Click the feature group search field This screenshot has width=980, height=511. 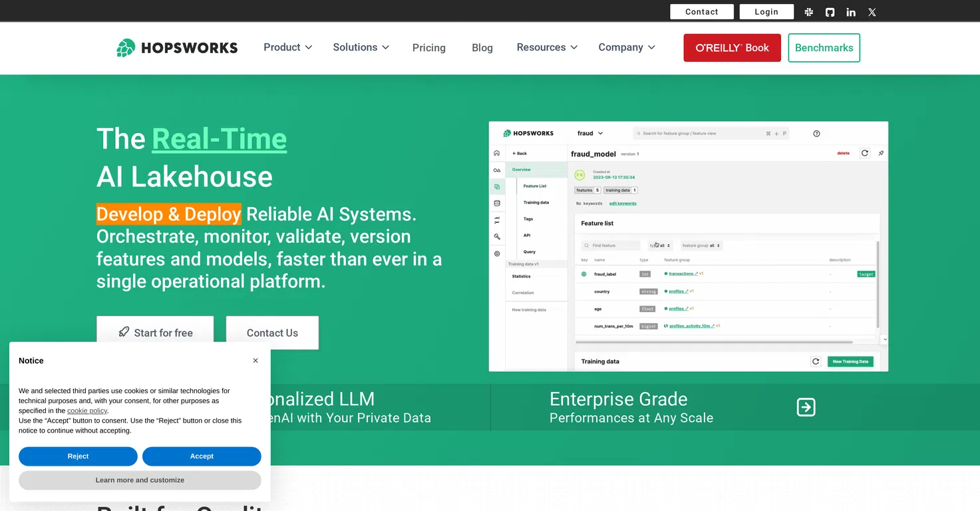tap(711, 134)
